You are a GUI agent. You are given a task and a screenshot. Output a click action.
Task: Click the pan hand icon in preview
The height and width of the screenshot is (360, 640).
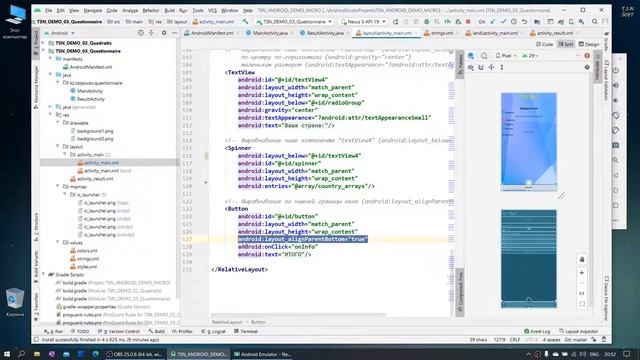[x=582, y=259]
